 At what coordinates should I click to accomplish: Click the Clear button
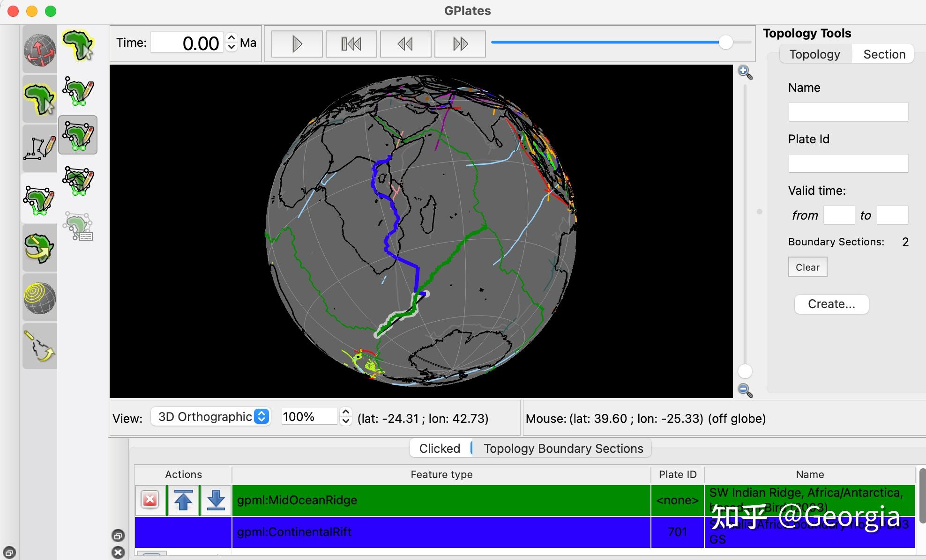(807, 267)
